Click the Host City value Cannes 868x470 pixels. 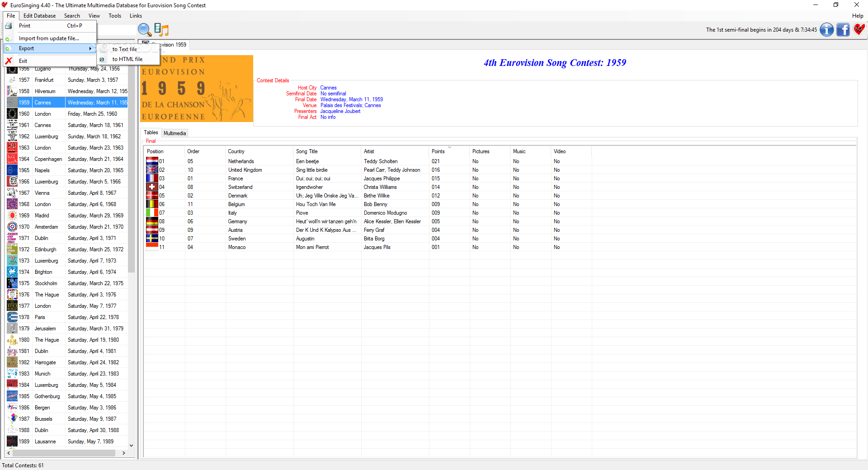tap(328, 88)
